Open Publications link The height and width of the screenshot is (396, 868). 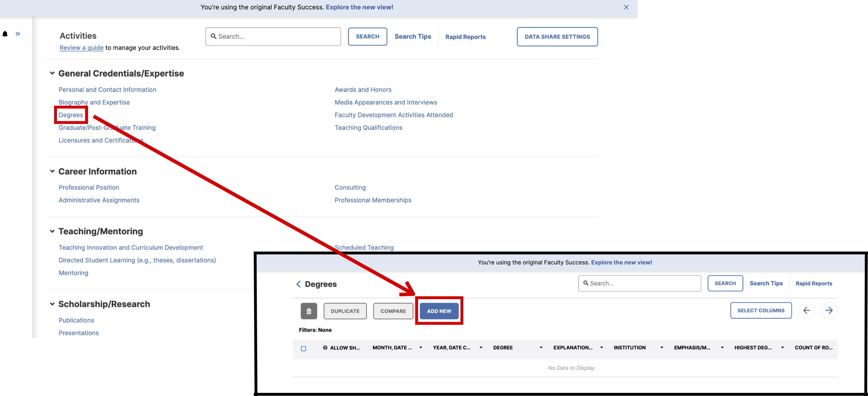(76, 320)
